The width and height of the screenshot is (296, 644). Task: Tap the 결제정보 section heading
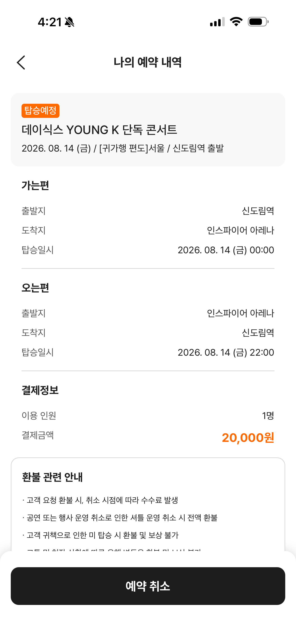(x=40, y=390)
